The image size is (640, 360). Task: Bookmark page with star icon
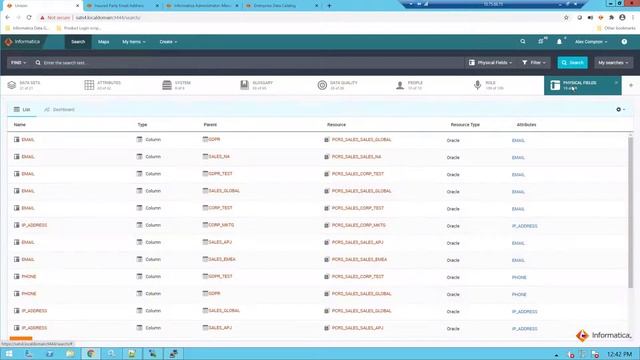coord(566,18)
